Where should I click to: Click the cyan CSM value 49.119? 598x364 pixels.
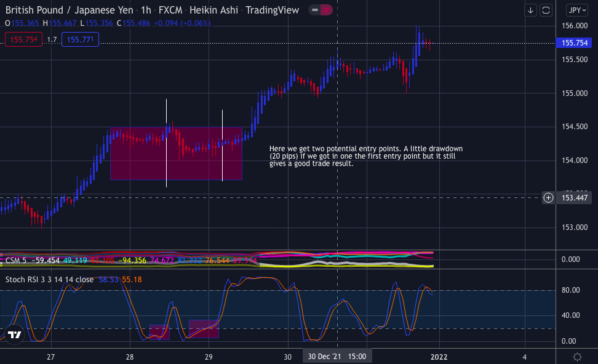coord(75,260)
